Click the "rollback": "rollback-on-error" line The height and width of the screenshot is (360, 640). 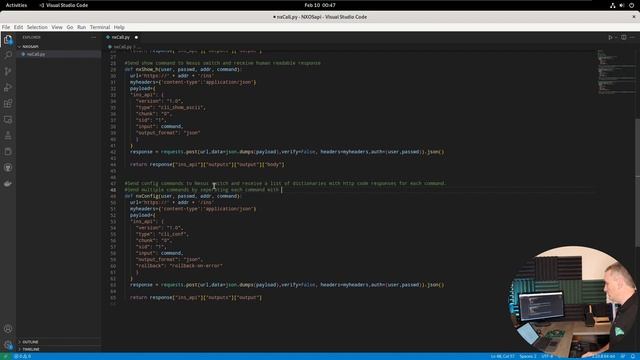pyautogui.click(x=179, y=266)
